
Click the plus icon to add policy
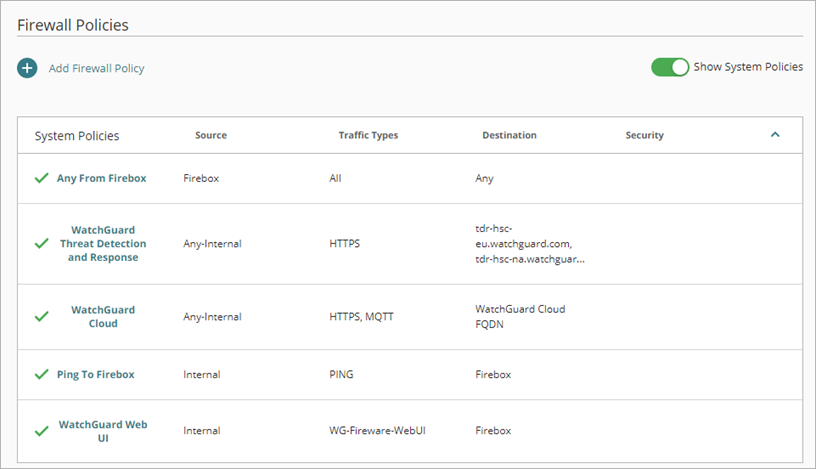click(27, 68)
